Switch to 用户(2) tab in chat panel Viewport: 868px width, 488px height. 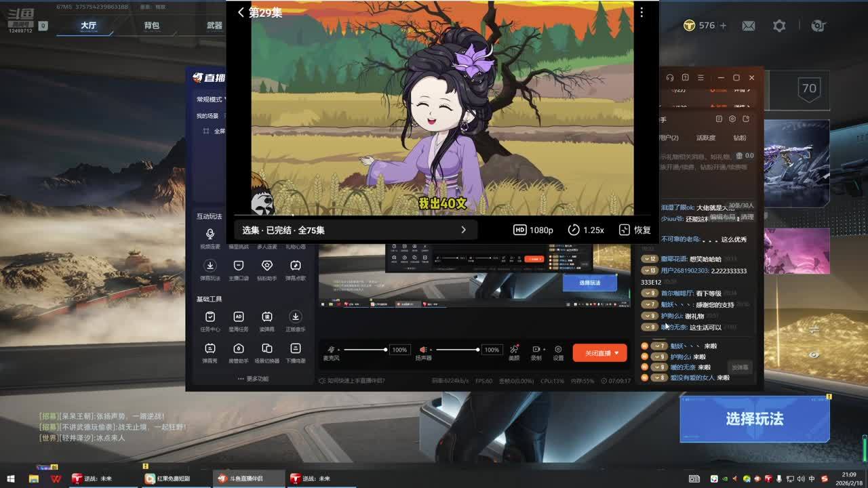pos(669,138)
